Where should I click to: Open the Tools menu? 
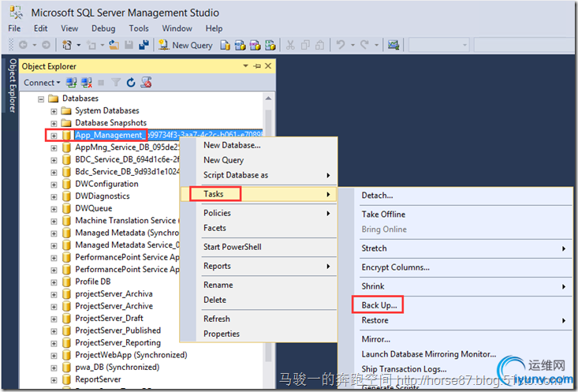point(139,28)
